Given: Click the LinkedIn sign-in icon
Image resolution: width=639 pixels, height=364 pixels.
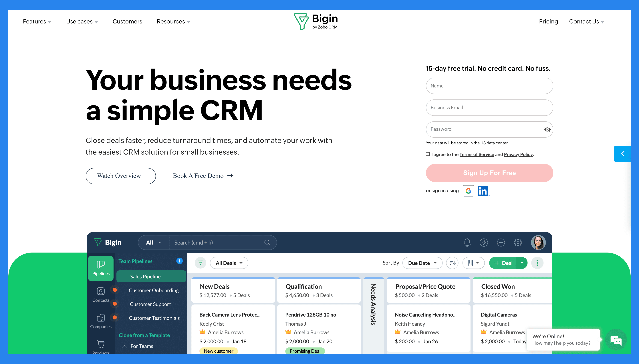Looking at the screenshot, I should pos(483,191).
